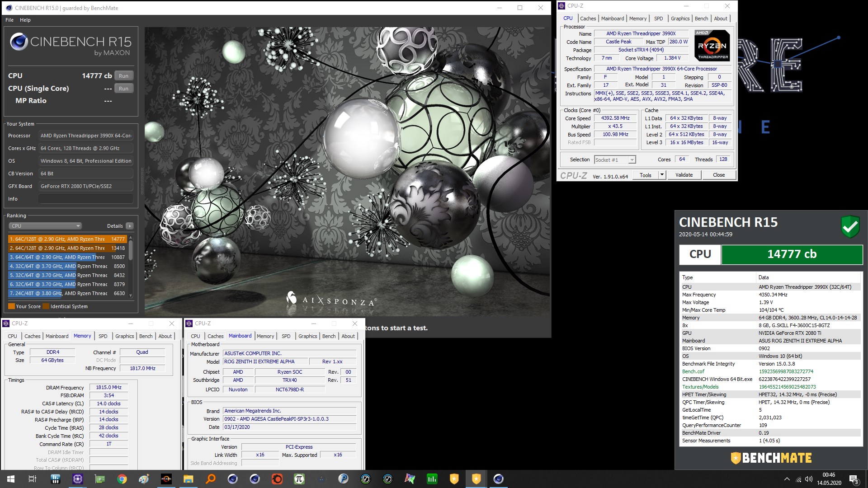Click the Cinebench title bar app icon
This screenshot has height=488, width=868.
pos(9,8)
